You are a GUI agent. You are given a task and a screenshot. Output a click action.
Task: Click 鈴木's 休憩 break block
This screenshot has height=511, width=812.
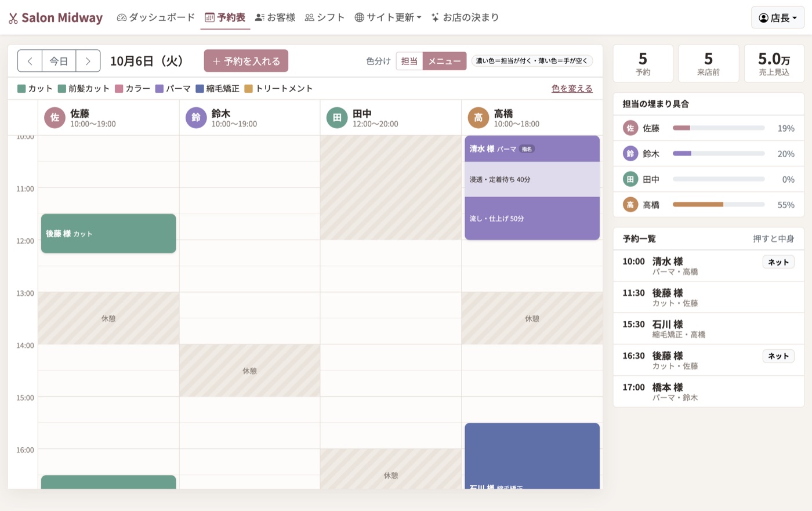(x=249, y=371)
